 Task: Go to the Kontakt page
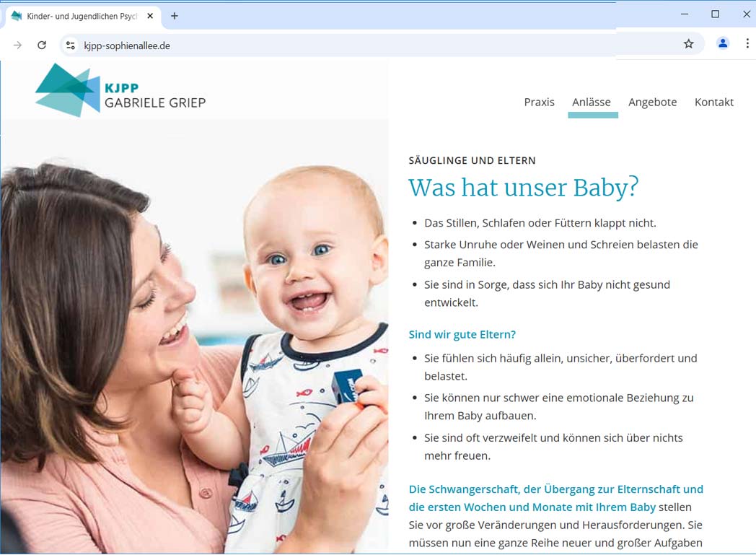(x=713, y=102)
